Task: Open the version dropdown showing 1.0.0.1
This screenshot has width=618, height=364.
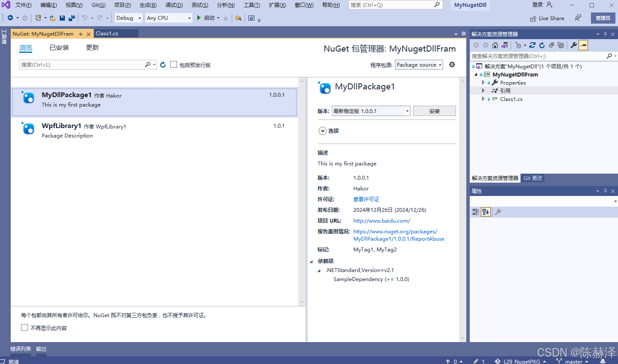Action: pos(371,111)
